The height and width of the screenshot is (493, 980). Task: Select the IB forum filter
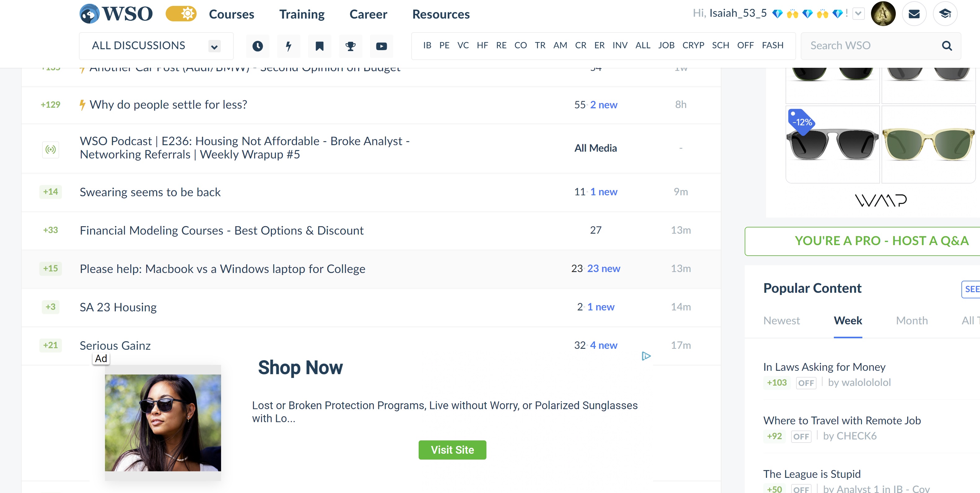pyautogui.click(x=427, y=45)
